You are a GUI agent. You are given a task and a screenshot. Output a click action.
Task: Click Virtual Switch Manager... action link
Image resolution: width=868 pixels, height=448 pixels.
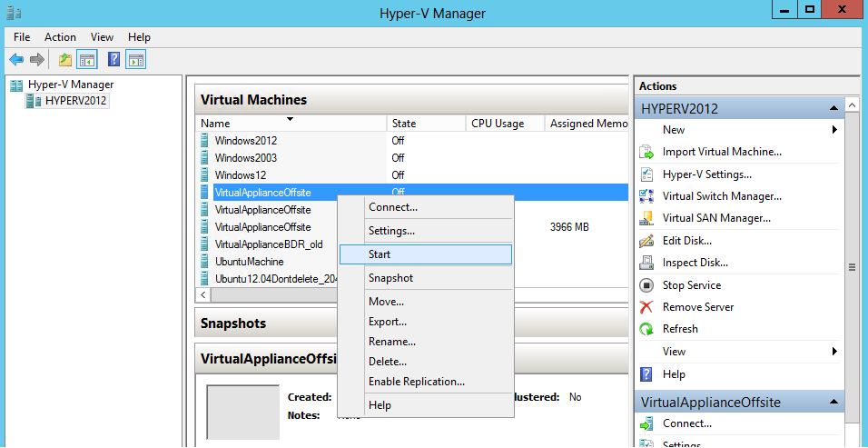click(x=722, y=196)
